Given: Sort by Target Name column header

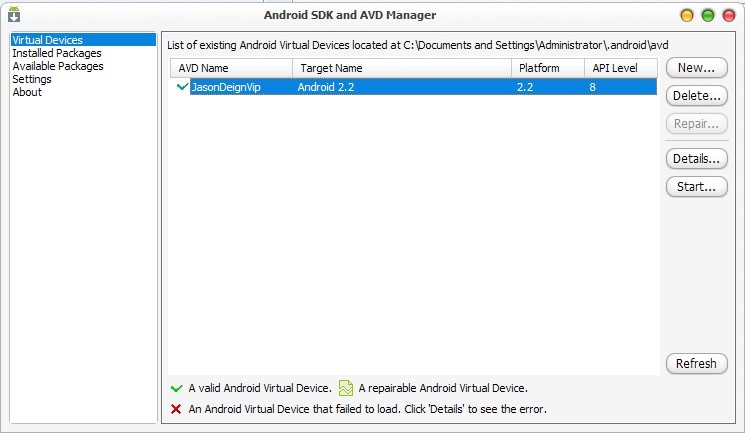Looking at the screenshot, I should tap(402, 68).
